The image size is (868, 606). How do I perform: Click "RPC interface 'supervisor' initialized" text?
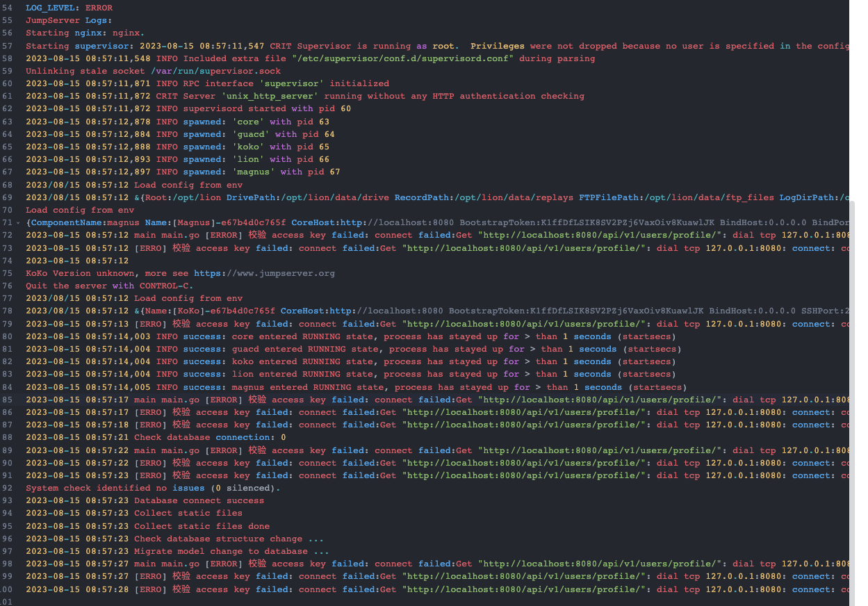(x=286, y=83)
